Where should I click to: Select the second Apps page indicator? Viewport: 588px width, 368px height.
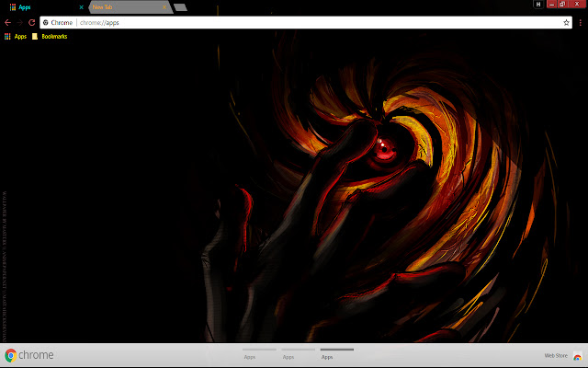pos(298,354)
